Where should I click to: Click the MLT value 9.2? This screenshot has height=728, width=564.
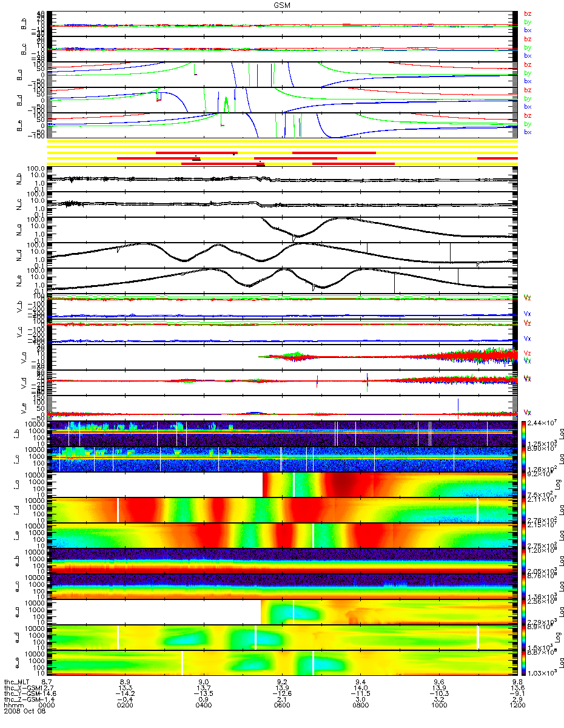[x=282, y=682]
